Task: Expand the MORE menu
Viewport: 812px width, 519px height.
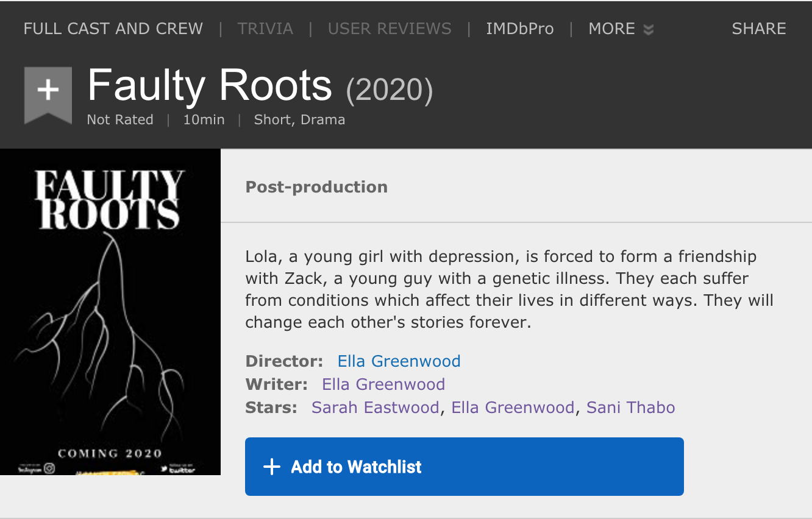Action: pyautogui.click(x=621, y=29)
